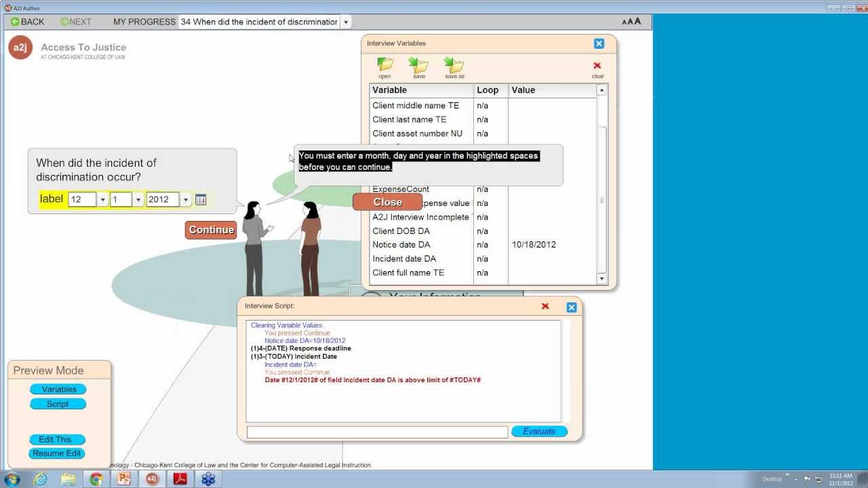Click the Variables button in Preview Mode
This screenshot has width=868, height=488.
pos(58,389)
